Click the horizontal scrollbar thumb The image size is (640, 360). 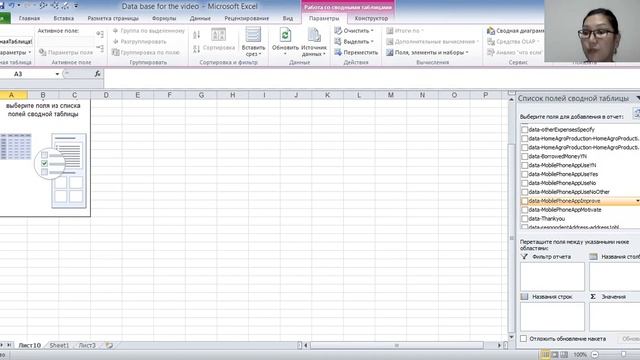click(x=396, y=345)
